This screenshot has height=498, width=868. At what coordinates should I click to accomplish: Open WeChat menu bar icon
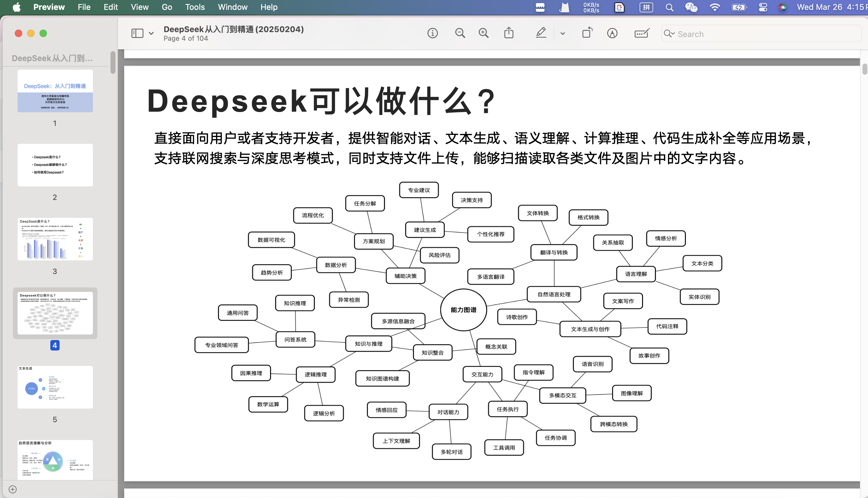(691, 7)
